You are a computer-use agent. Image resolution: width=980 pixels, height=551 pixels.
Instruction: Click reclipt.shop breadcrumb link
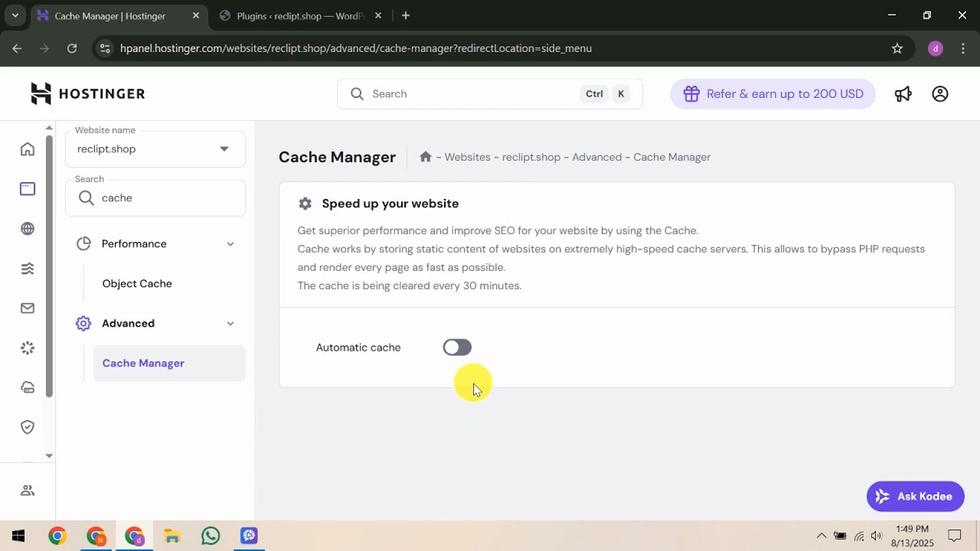(531, 157)
